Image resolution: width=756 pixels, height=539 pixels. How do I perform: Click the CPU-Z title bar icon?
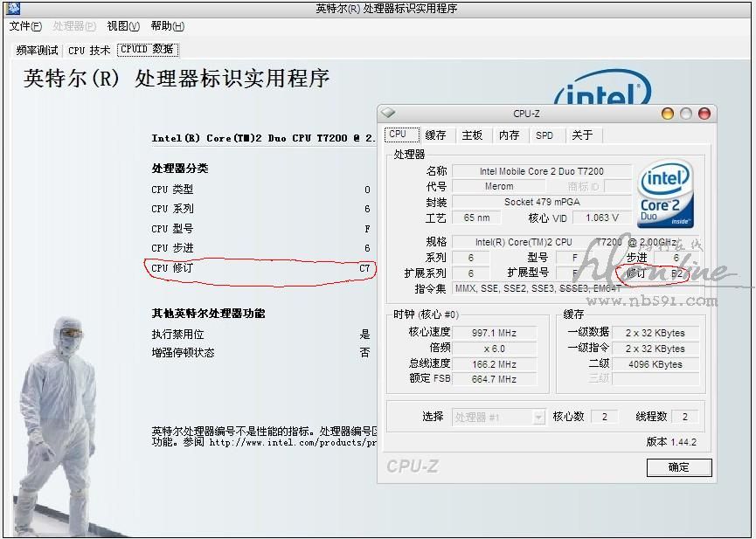coord(389,114)
